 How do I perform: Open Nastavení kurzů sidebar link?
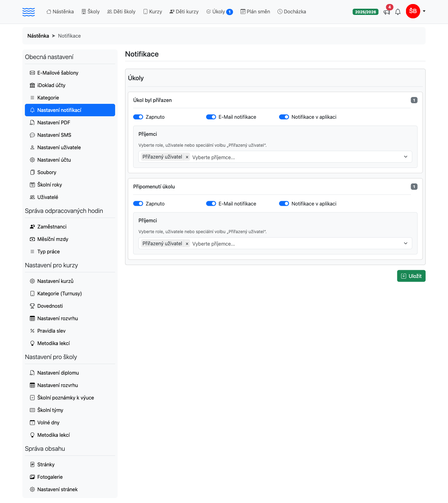pos(70,281)
